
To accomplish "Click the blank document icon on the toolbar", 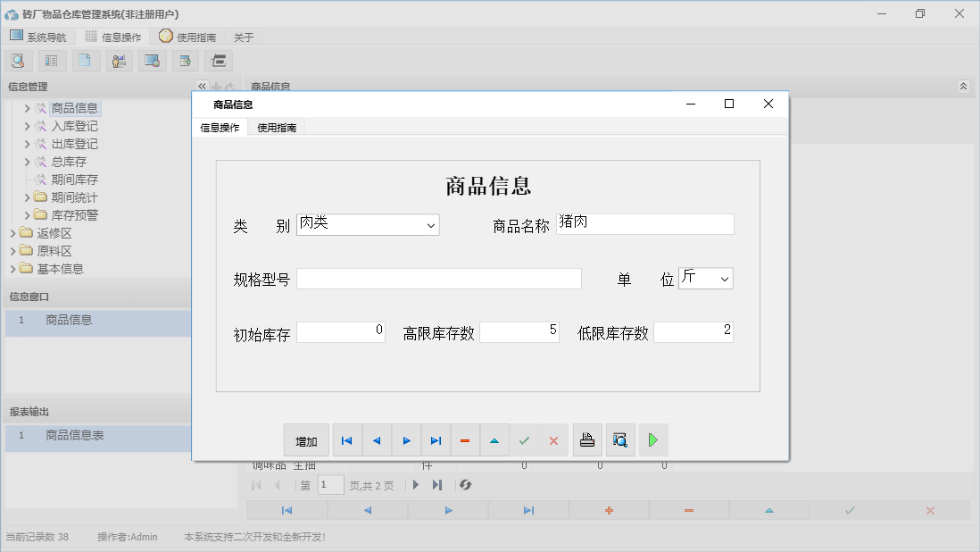I will [x=86, y=60].
